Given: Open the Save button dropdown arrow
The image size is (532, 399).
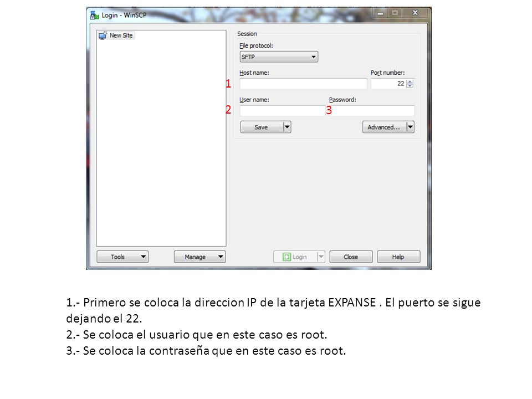Looking at the screenshot, I should coord(287,127).
